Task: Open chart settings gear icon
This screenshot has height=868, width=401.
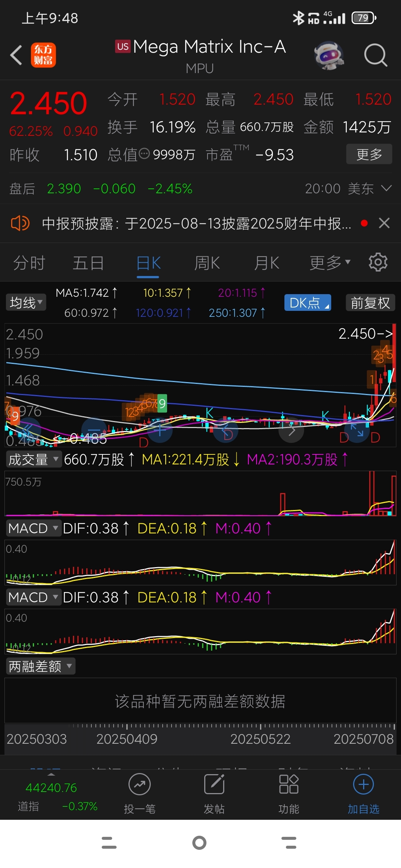Action: 378,262
